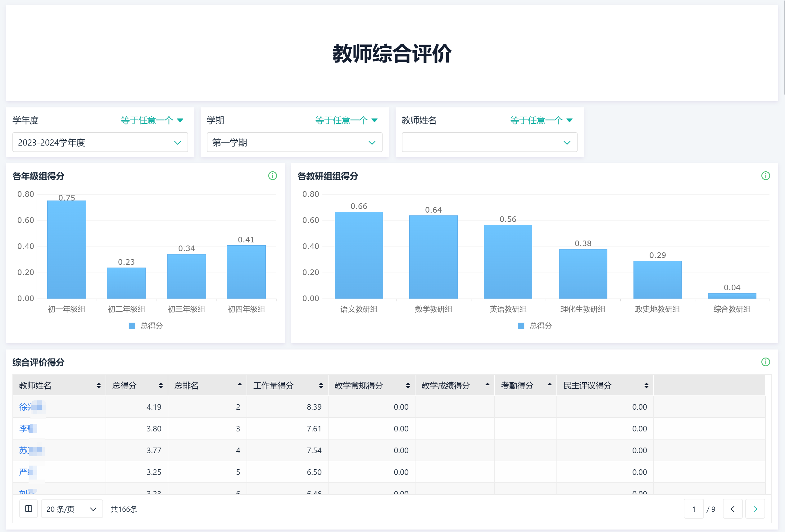Screen dimensions: 785x532
Task: Sort table by 教师姓名 column
Action: tap(99, 385)
